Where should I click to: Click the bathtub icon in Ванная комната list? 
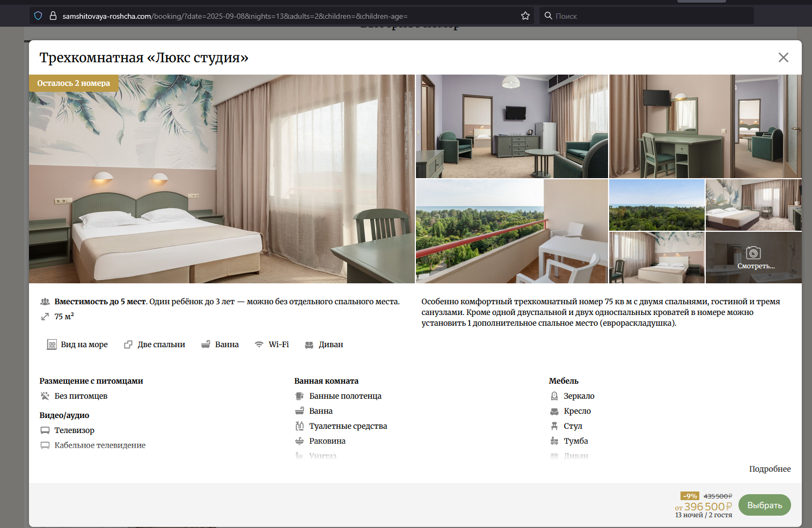(299, 411)
